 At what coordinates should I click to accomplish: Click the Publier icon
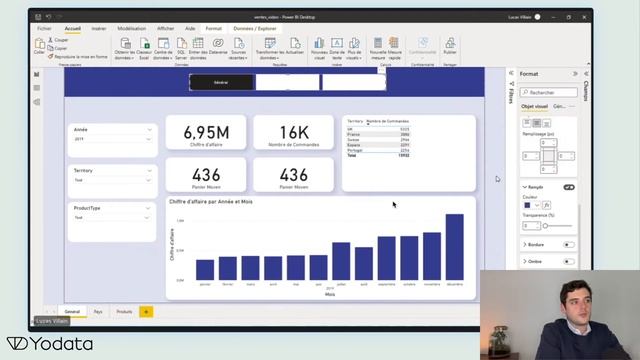(x=450, y=43)
